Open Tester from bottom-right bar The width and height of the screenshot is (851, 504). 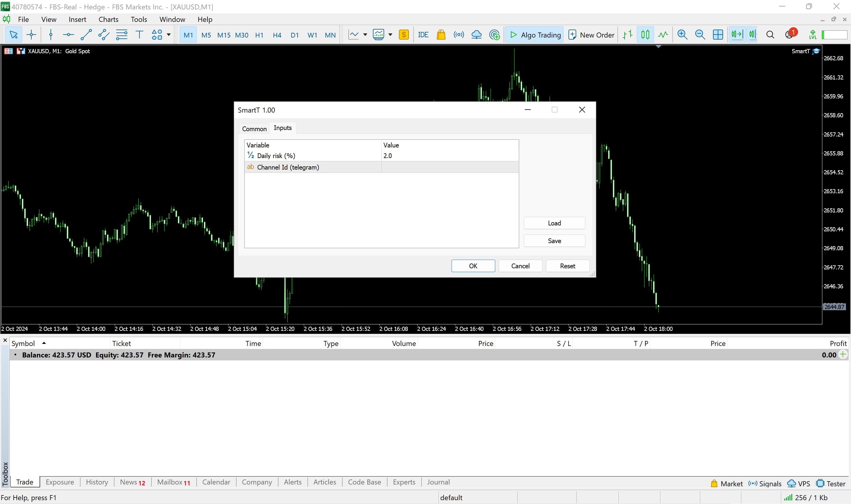pos(831,484)
